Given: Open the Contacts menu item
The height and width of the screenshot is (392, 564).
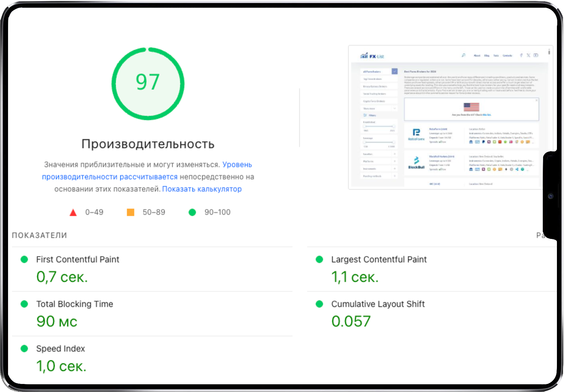Looking at the screenshot, I should [507, 56].
